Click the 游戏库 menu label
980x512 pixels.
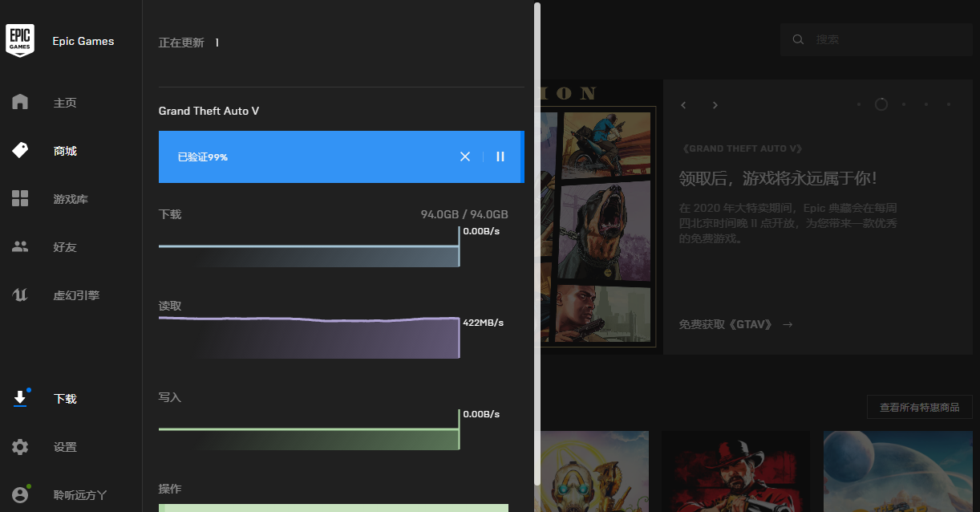pos(71,199)
